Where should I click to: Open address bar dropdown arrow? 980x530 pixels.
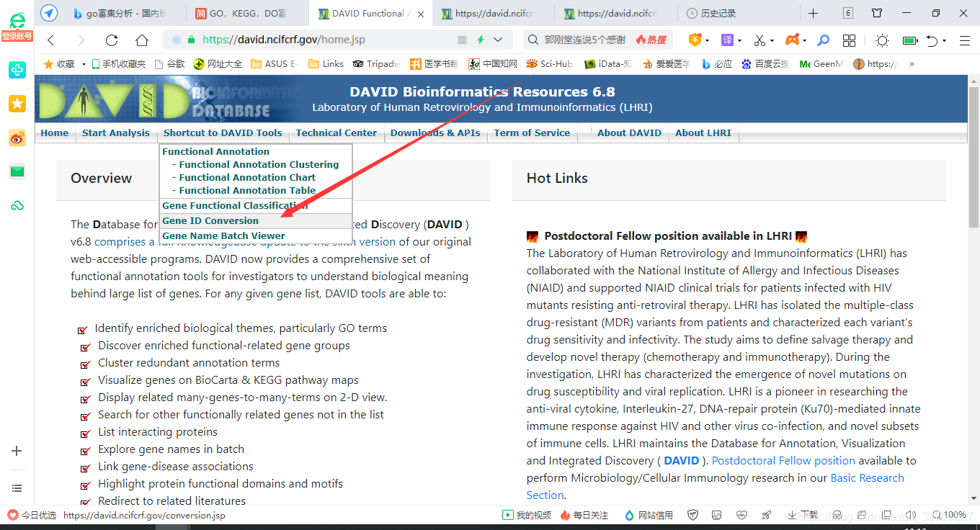[x=498, y=40]
